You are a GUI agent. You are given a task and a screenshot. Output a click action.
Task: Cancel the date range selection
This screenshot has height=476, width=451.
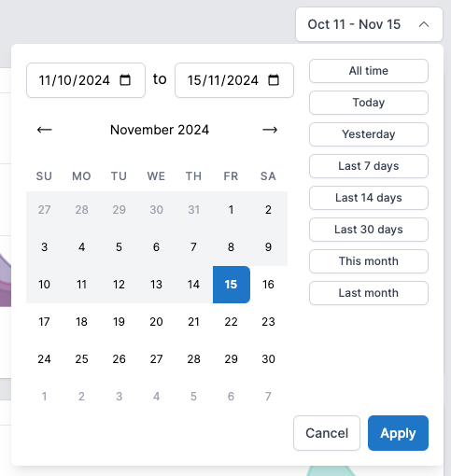tap(327, 433)
